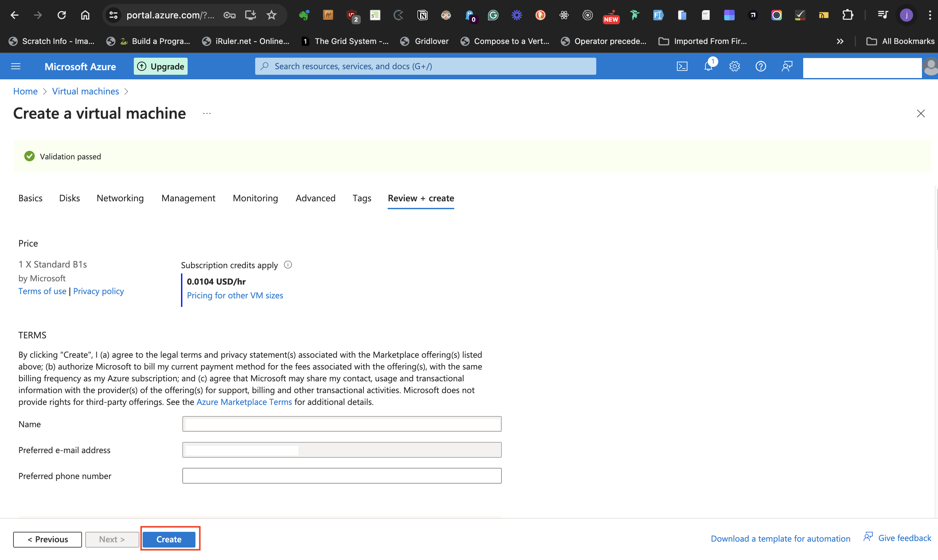The image size is (938, 560).
Task: Open the All Bookmarks folder
Action: click(900, 41)
